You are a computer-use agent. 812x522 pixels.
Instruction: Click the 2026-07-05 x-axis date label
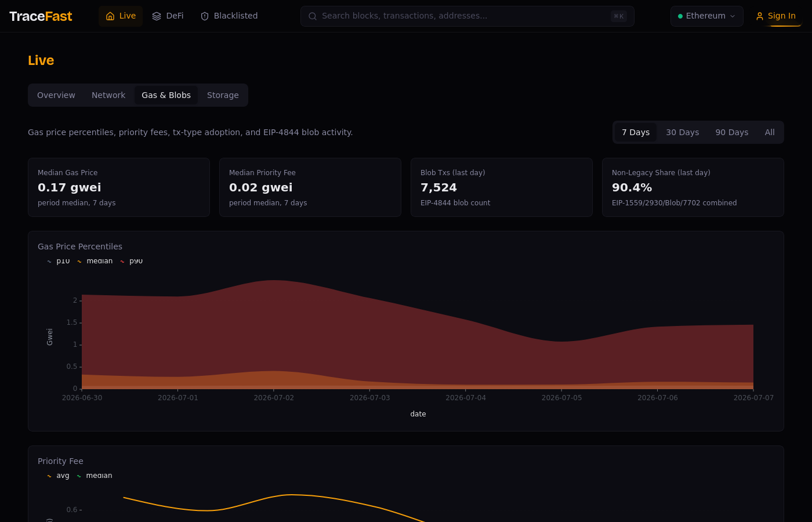pos(561,398)
